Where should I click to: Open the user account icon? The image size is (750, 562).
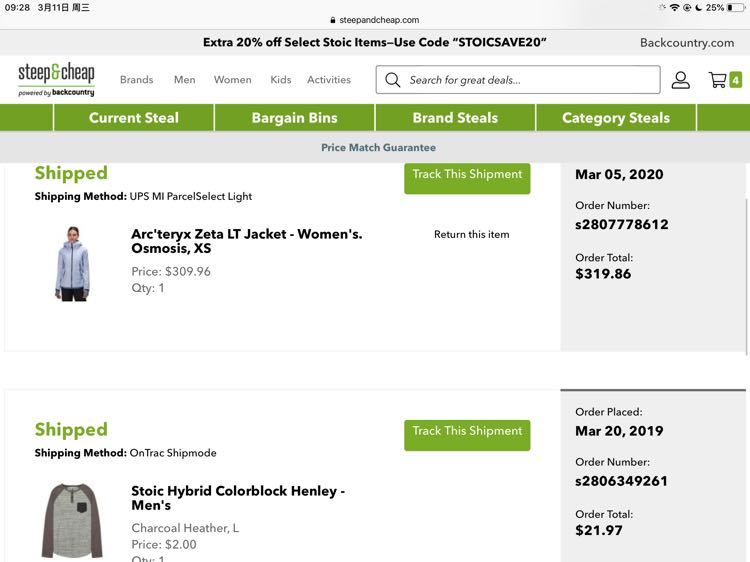[x=680, y=80]
